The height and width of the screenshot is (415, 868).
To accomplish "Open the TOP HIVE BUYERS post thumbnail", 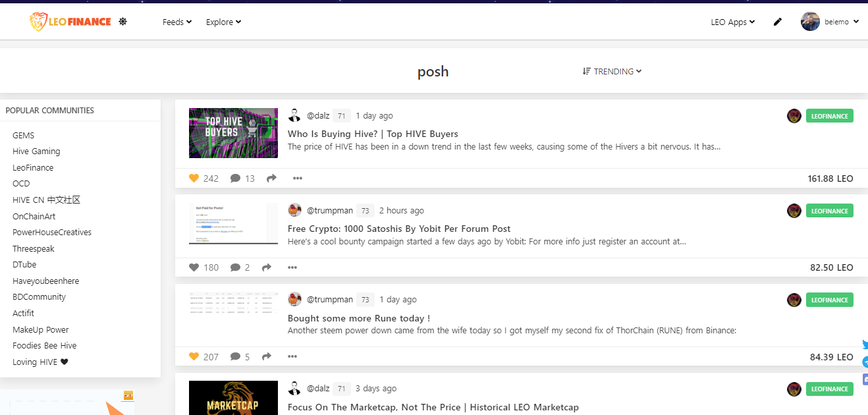I will point(233,133).
